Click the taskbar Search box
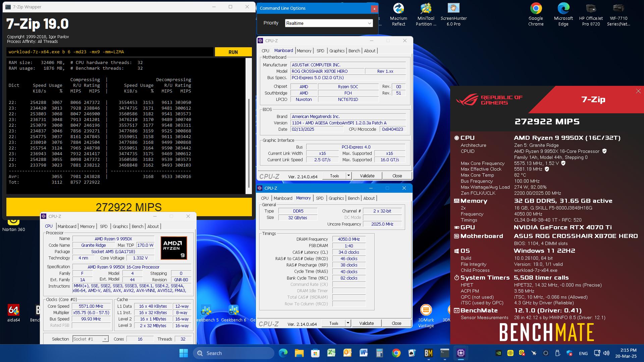Image resolution: width=644 pixels, height=362 pixels. [x=233, y=353]
